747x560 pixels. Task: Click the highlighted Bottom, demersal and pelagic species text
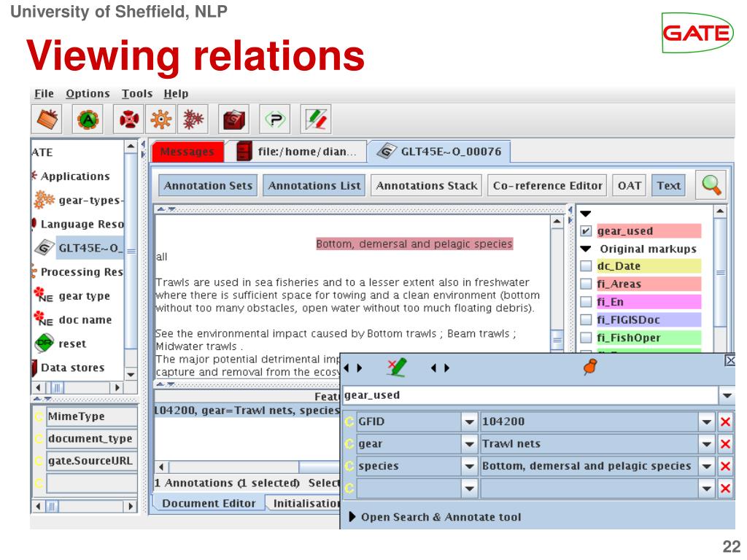[x=414, y=244]
